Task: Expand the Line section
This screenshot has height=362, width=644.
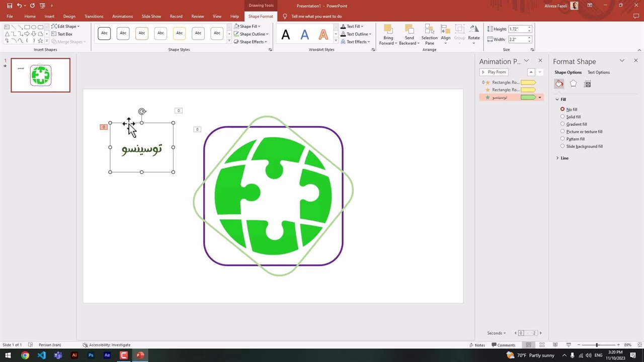Action: click(564, 158)
